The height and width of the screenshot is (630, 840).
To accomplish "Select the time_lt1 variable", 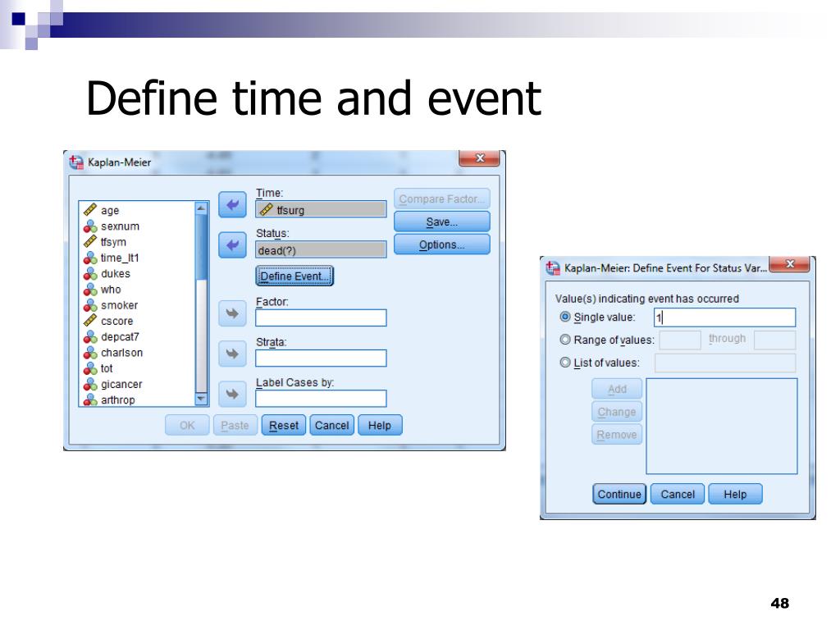I will 120,258.
